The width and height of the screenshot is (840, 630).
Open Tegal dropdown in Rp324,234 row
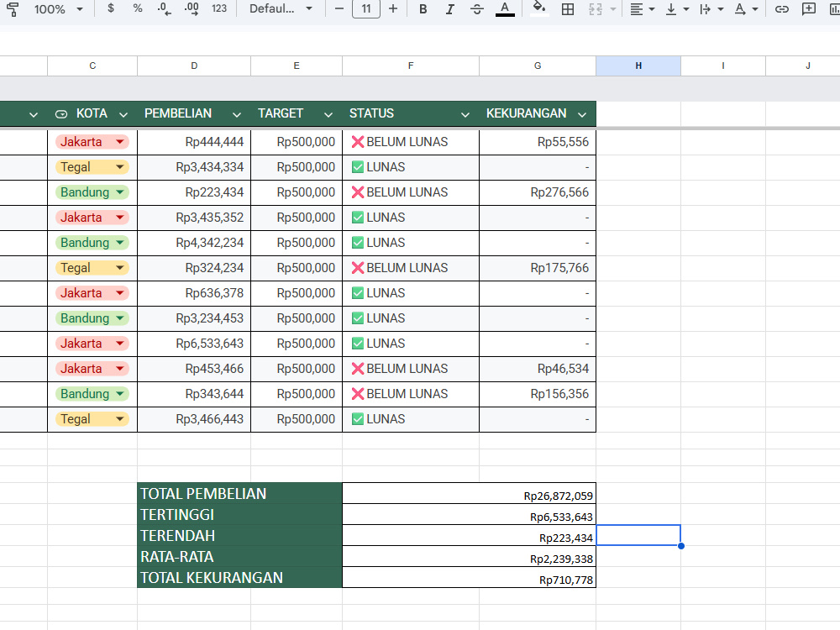point(120,268)
